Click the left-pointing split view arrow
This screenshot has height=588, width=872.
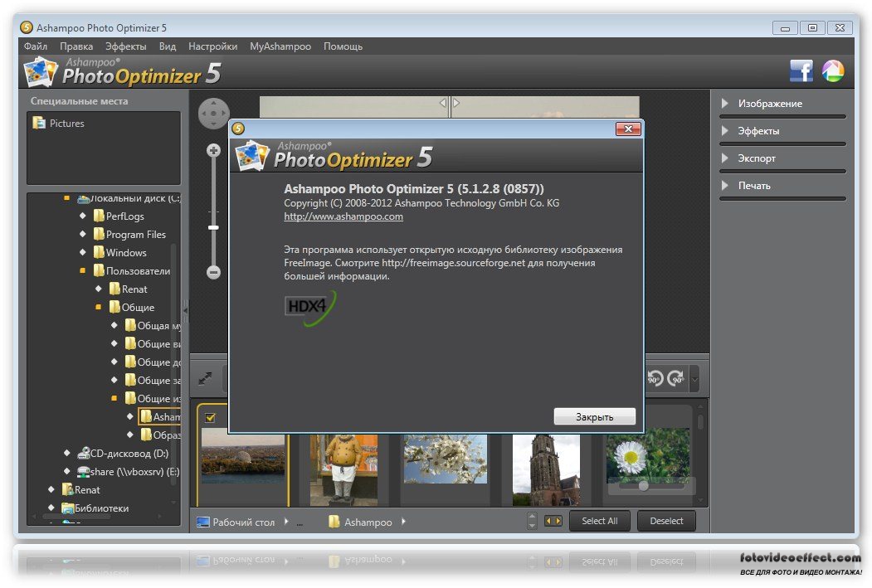click(x=443, y=103)
